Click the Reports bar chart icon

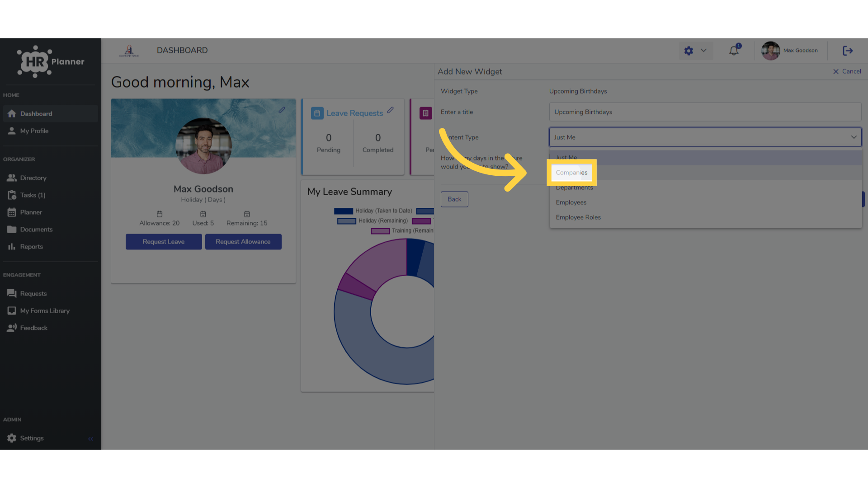(12, 247)
